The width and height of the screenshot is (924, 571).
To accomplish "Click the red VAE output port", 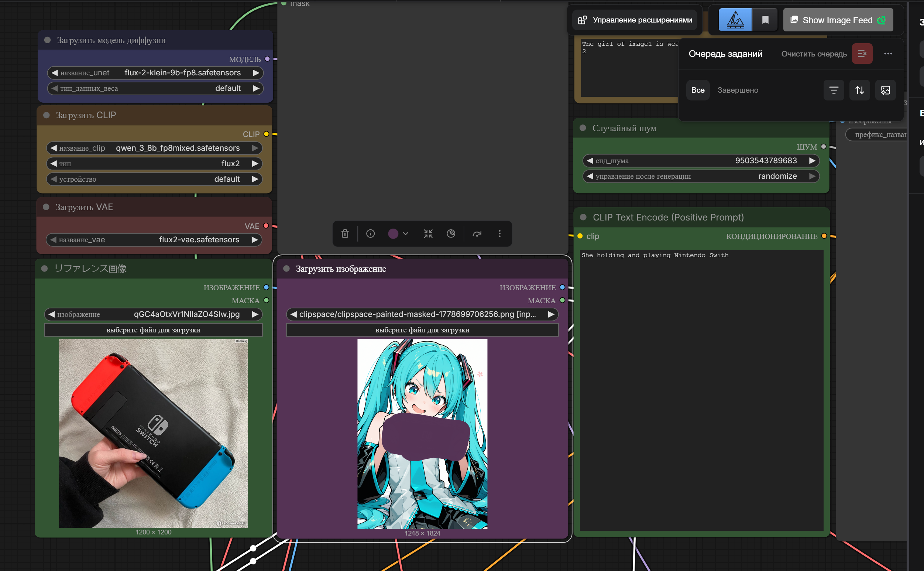I will coord(266,226).
